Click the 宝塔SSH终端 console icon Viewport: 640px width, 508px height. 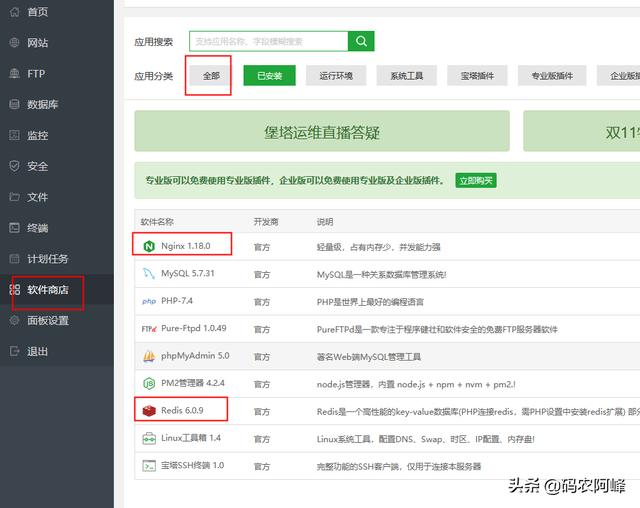click(149, 466)
